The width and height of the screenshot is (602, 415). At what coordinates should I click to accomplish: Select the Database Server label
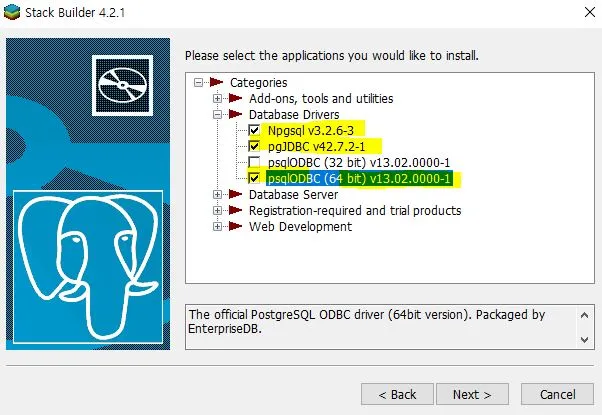(293, 195)
